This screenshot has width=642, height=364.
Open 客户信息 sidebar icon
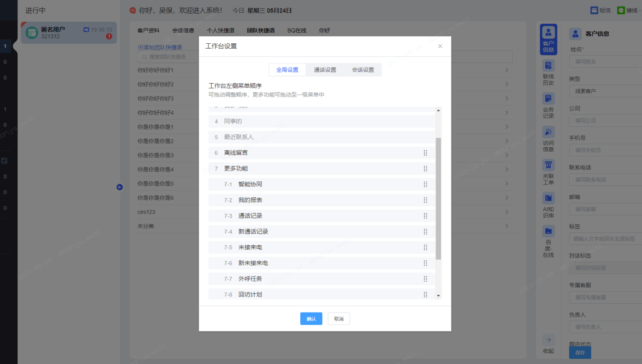tap(548, 39)
